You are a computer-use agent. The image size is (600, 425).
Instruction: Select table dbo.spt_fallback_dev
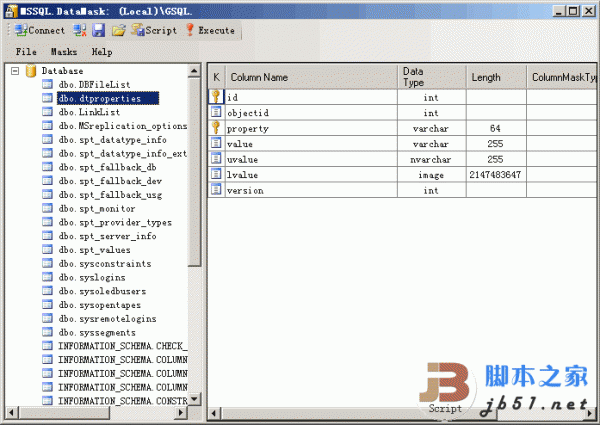(110, 181)
